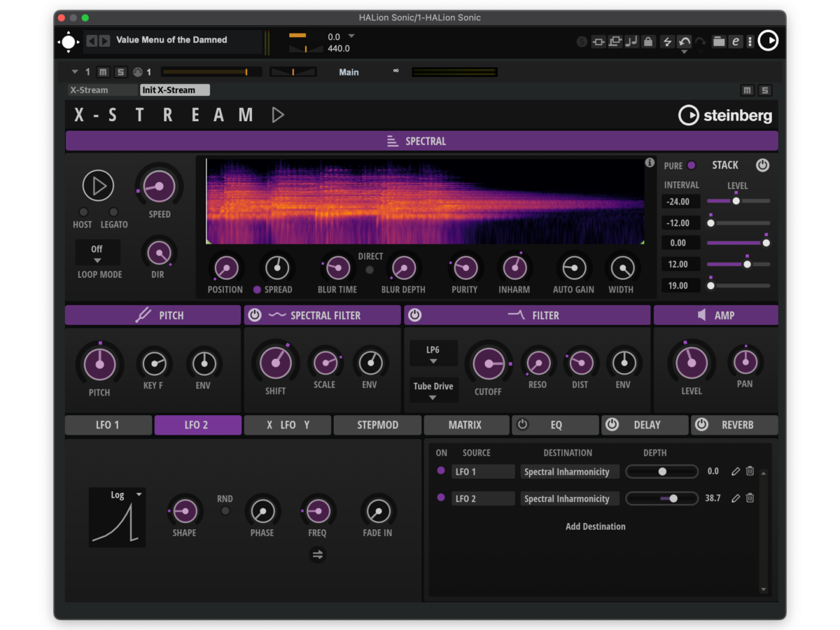Click the play triangle beside X-STREAM title
Image resolution: width=840 pixels, height=630 pixels.
278,115
